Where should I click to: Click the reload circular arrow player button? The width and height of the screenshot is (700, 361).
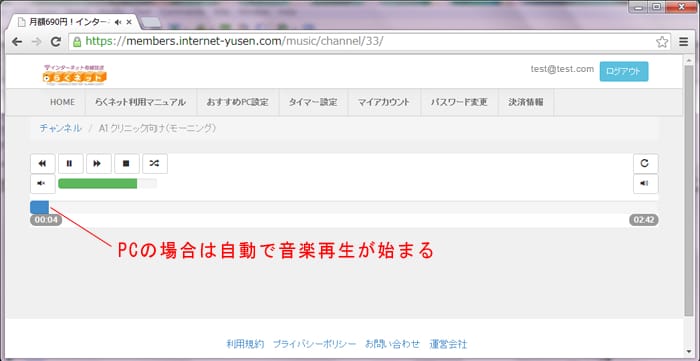(645, 164)
